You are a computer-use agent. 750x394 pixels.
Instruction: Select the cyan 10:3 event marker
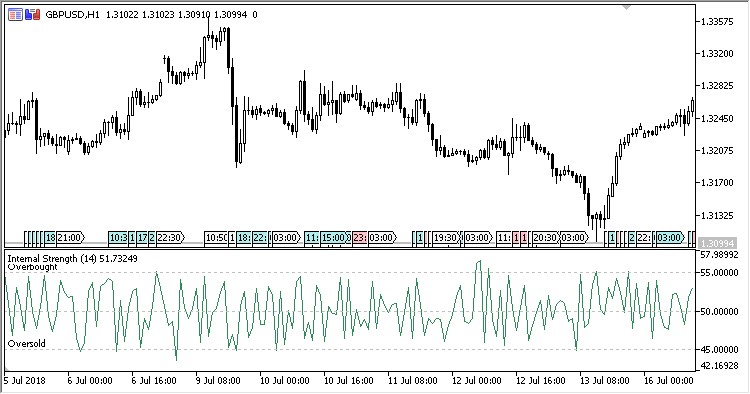tap(118, 237)
